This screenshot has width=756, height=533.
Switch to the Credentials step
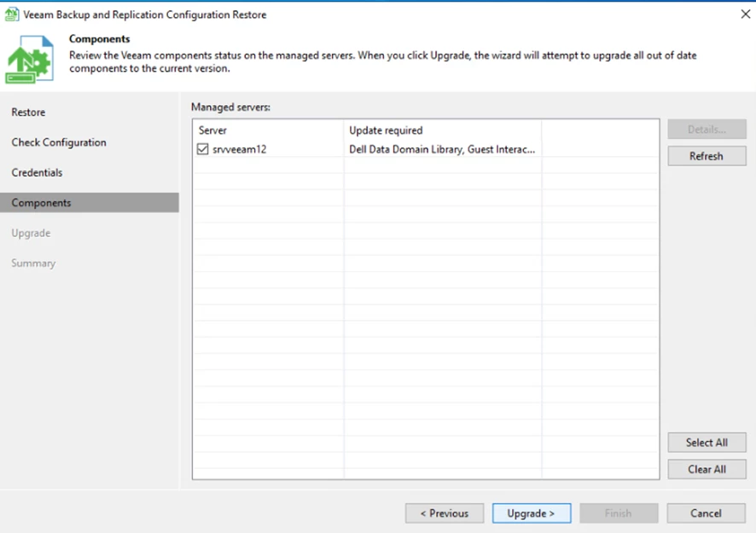38,172
